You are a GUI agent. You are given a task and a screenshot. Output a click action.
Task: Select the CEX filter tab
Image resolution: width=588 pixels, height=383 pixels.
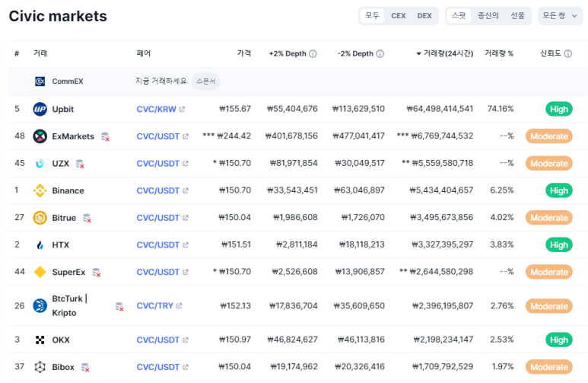pyautogui.click(x=399, y=16)
